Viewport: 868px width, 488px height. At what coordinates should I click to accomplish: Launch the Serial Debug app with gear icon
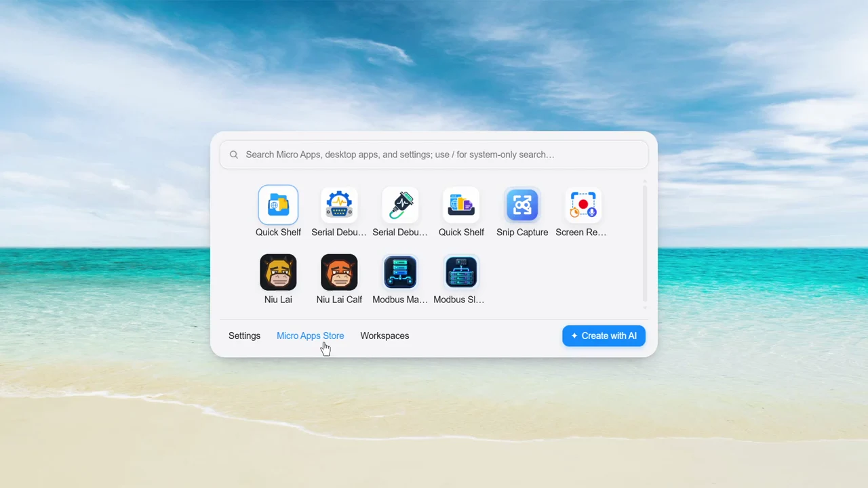[x=339, y=205]
